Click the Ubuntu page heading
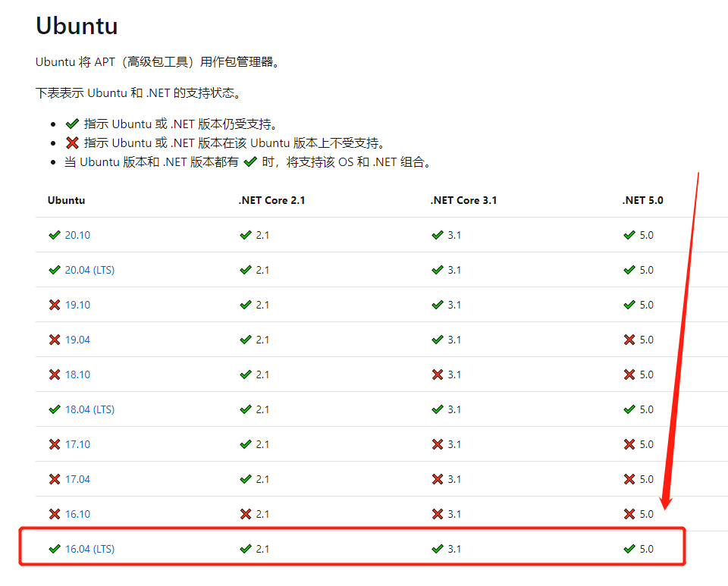This screenshot has height=586, width=728. [x=76, y=25]
